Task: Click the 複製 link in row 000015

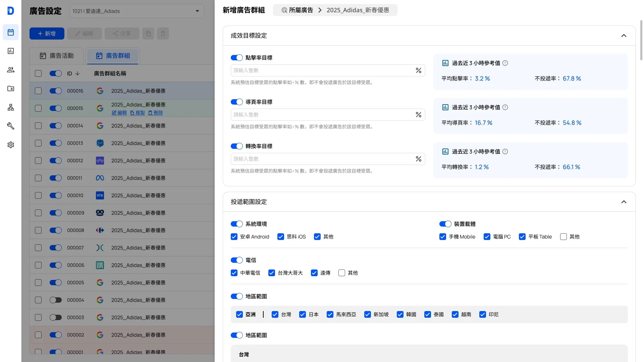Action: tap(137, 113)
